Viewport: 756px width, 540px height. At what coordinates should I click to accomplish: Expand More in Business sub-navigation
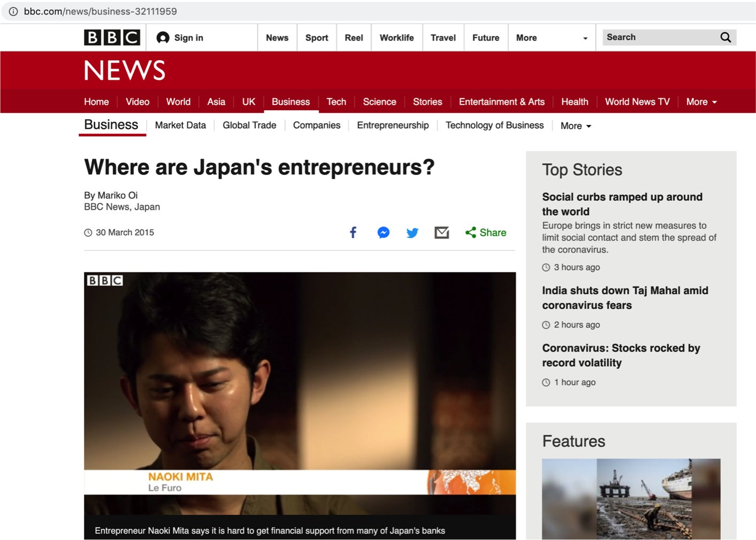pos(576,126)
